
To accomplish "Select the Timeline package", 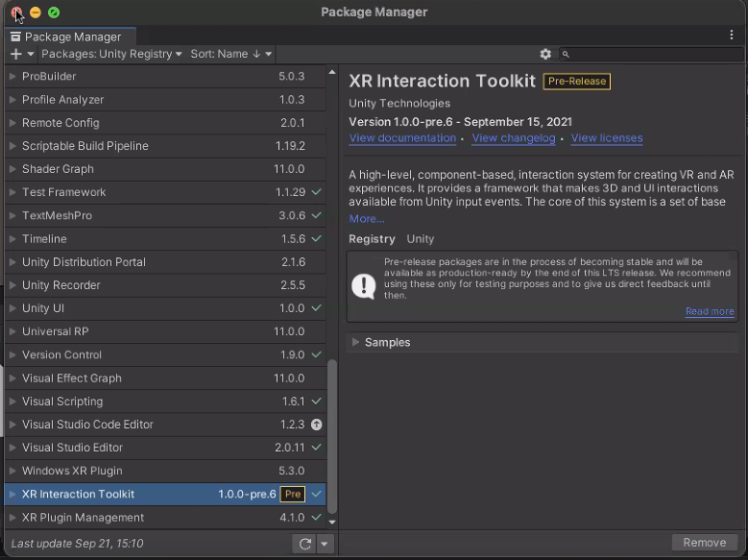I will [165, 239].
